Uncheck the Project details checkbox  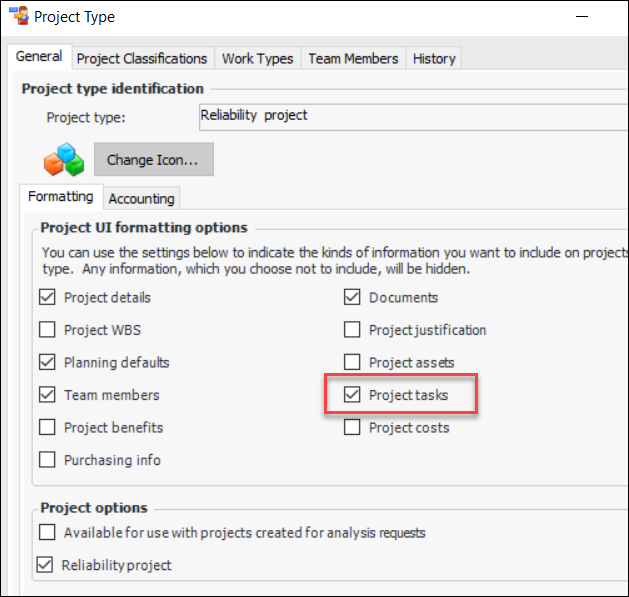pos(47,297)
